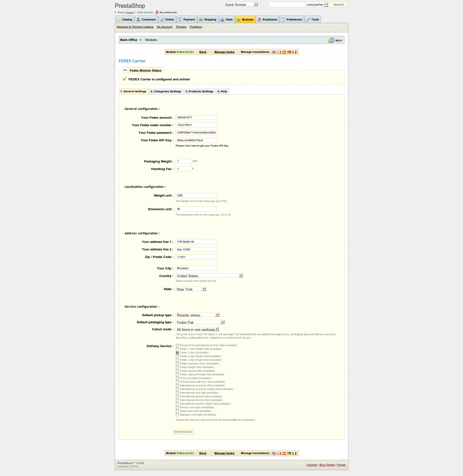Check International economy (Not available) checkbox
Viewport: 463px width, 476px height.
(177, 386)
